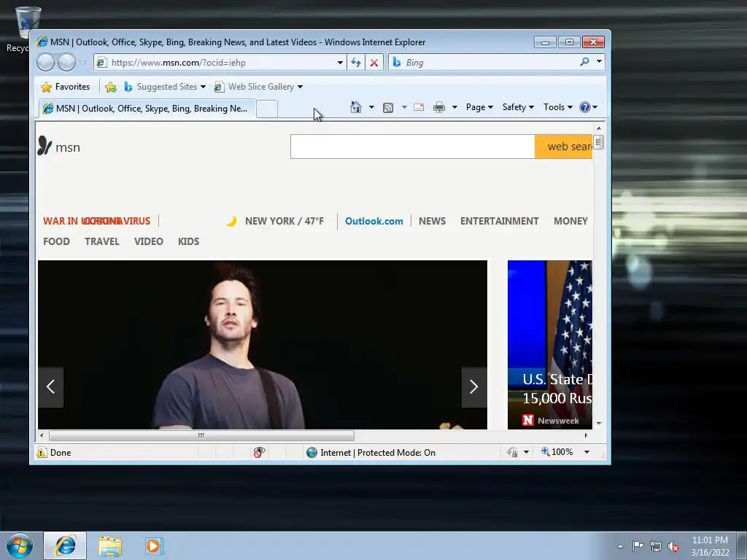Open the Page menu

pos(479,107)
